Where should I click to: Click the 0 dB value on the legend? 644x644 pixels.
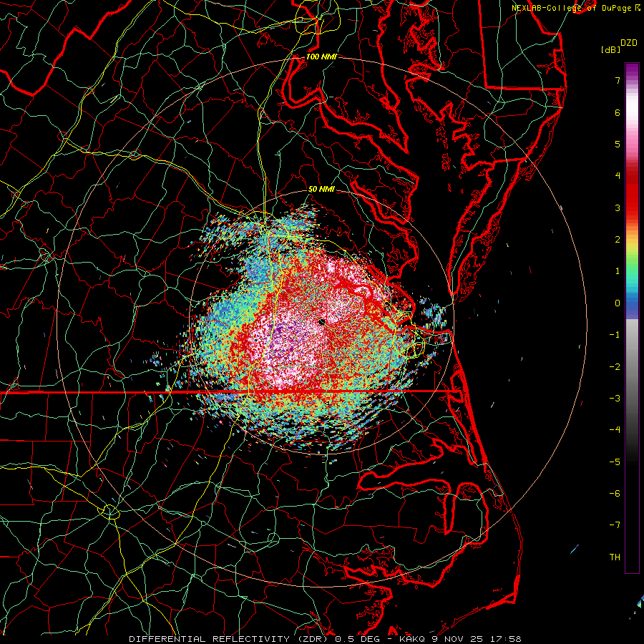coord(618,303)
